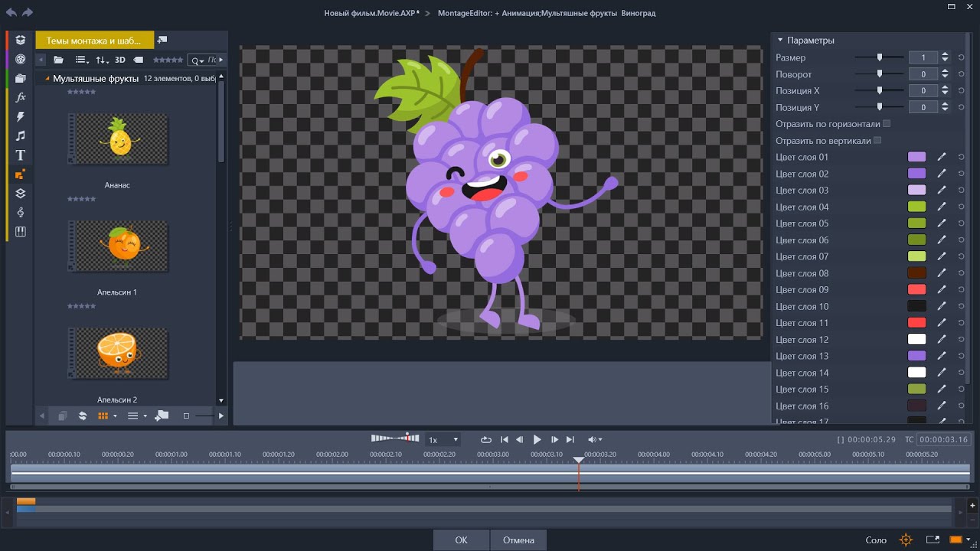The height and width of the screenshot is (551, 980).
Task: Open color swatch for Цвет слоя 09
Action: pyautogui.click(x=916, y=289)
